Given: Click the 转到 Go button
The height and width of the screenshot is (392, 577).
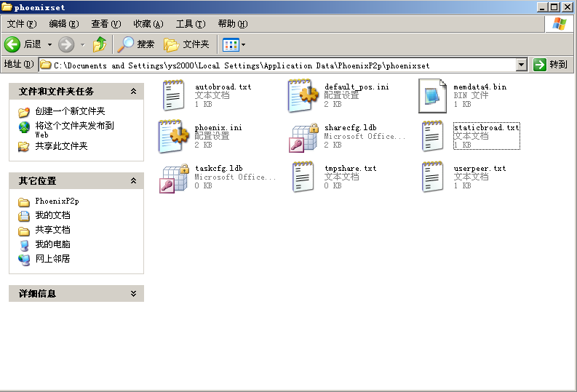Looking at the screenshot, I should pyautogui.click(x=551, y=65).
